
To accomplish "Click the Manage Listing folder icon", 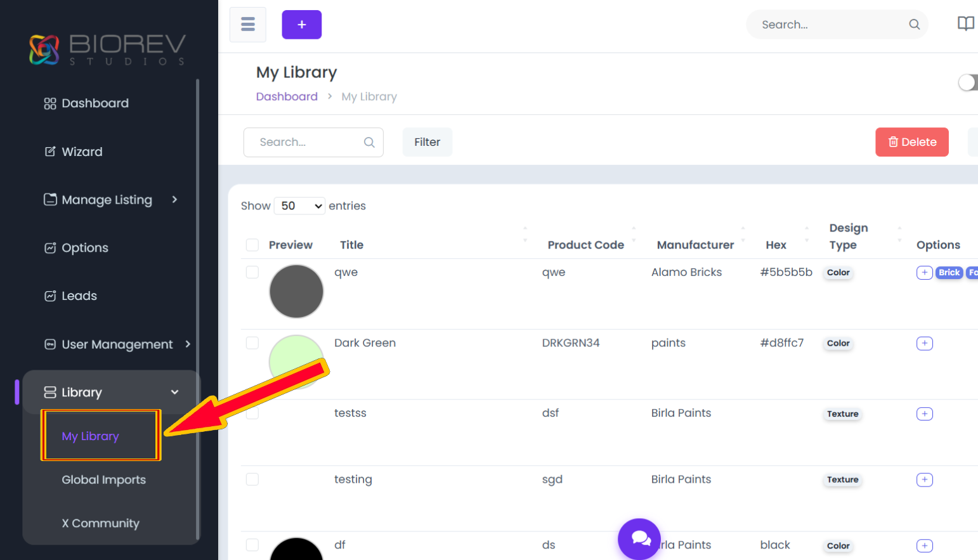I will (x=50, y=199).
